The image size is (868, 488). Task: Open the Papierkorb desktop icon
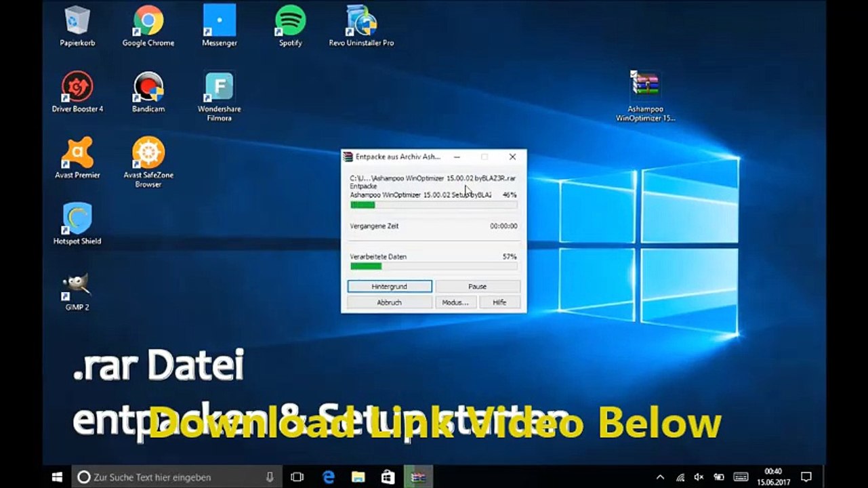77,27
